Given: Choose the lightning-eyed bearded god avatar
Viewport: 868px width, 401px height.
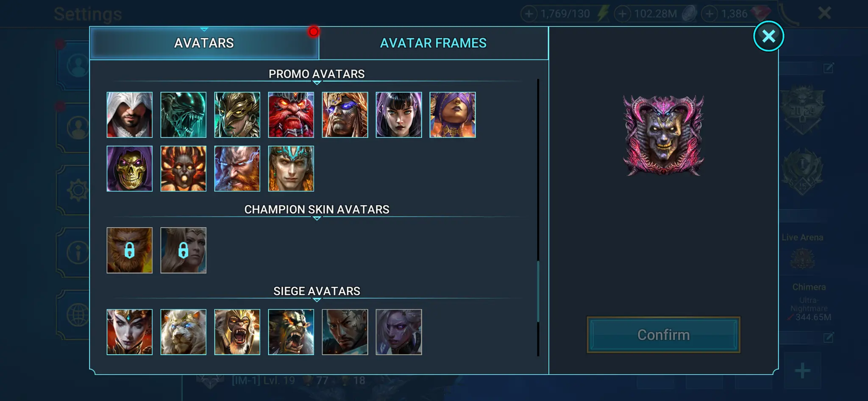Looking at the screenshot, I should (237, 169).
